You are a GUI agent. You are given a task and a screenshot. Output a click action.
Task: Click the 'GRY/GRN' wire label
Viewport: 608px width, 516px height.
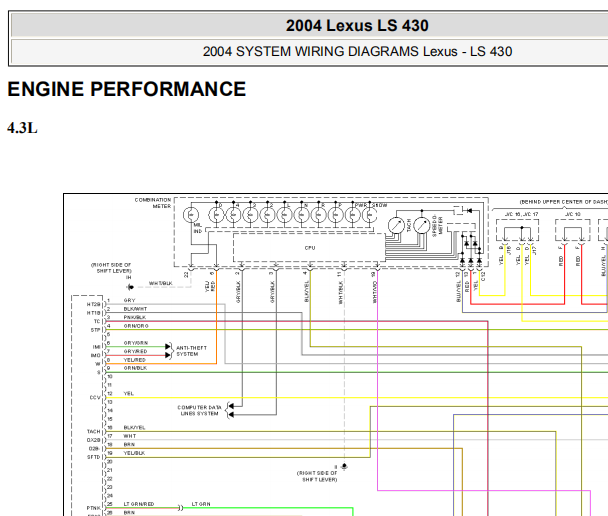136,343
